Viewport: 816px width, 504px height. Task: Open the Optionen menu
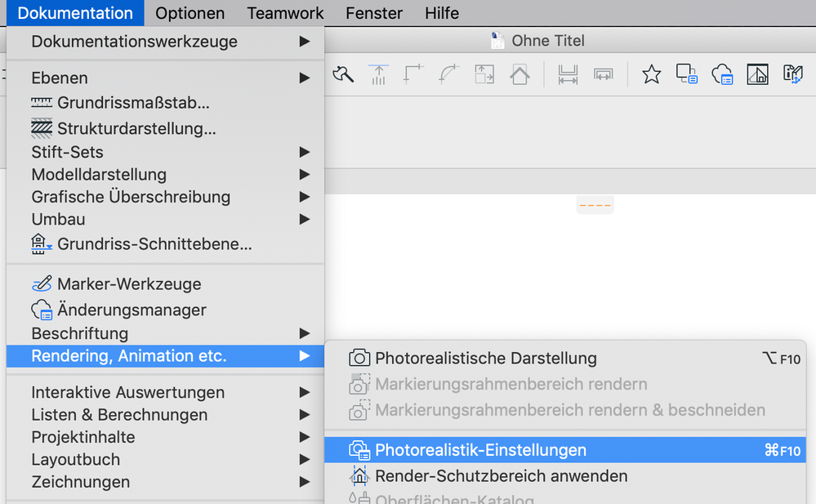(x=190, y=13)
